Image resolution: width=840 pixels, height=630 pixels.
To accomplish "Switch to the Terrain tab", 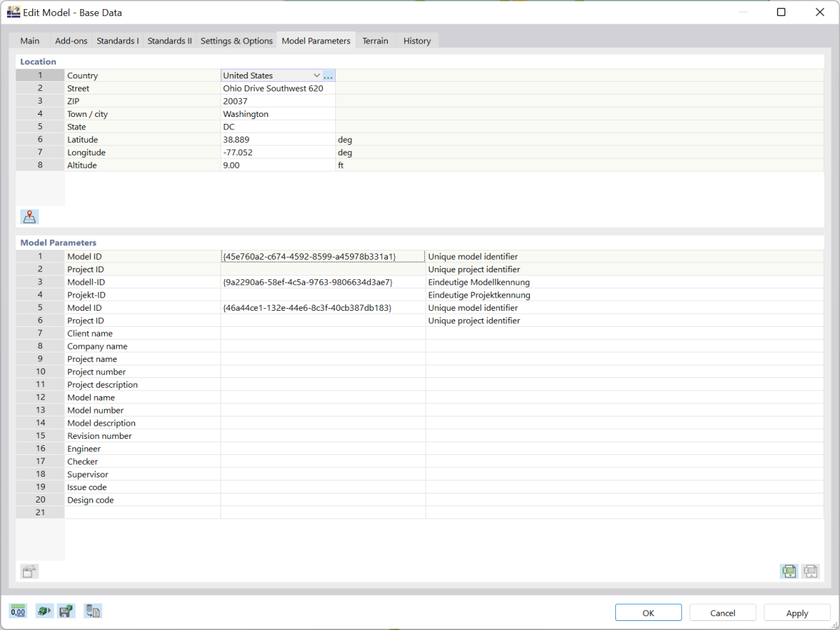I will [375, 41].
